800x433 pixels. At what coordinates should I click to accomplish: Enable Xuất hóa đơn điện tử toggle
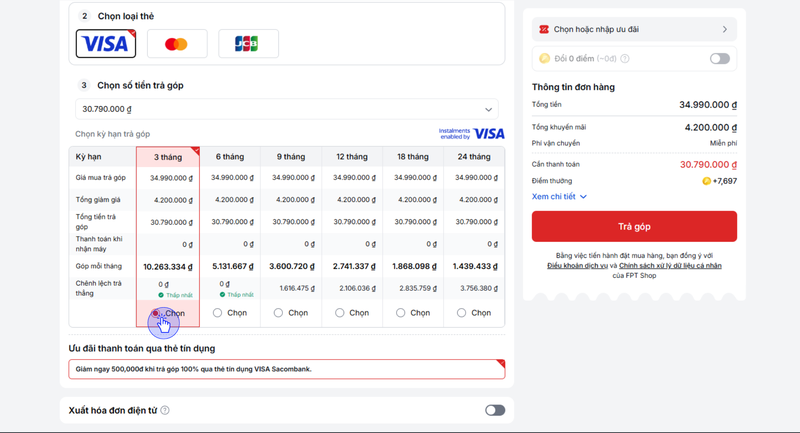click(x=495, y=410)
